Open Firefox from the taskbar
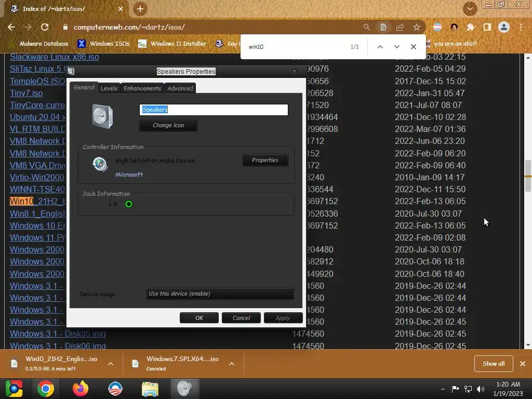This screenshot has width=532, height=399. (81, 389)
